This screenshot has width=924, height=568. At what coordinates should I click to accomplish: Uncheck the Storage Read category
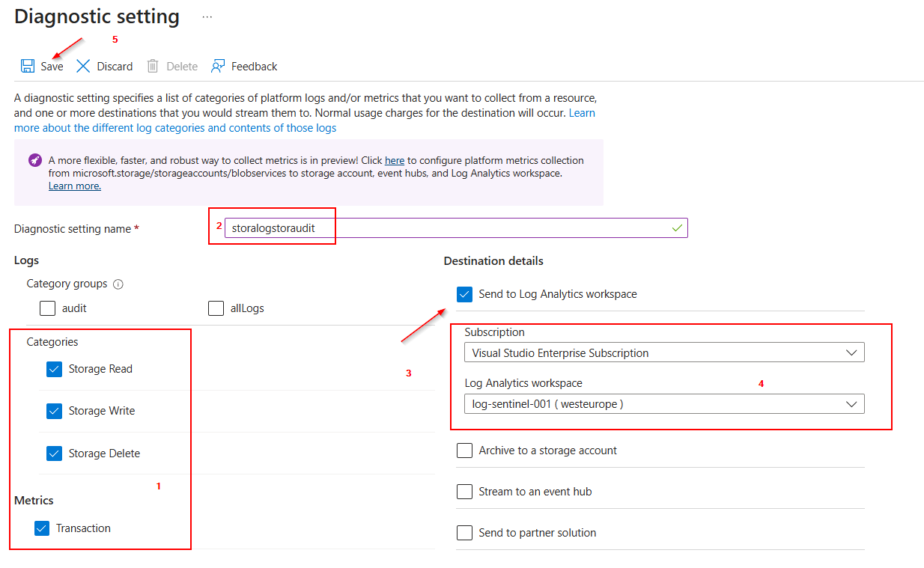pos(54,369)
